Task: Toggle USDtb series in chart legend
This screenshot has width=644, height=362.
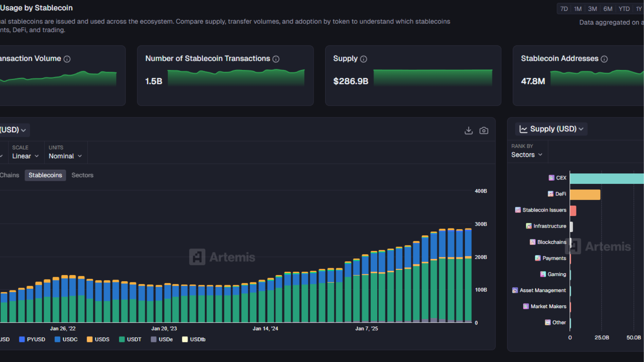Action: (194, 339)
